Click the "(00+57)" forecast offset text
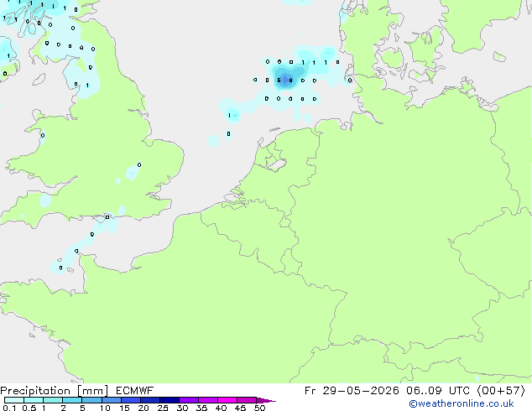The width and height of the screenshot is (532, 411). (501, 391)
